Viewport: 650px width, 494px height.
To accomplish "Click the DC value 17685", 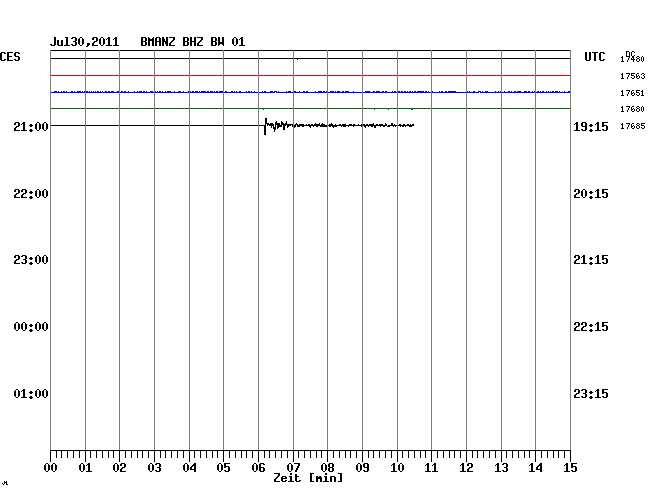I will pyautogui.click(x=633, y=126).
